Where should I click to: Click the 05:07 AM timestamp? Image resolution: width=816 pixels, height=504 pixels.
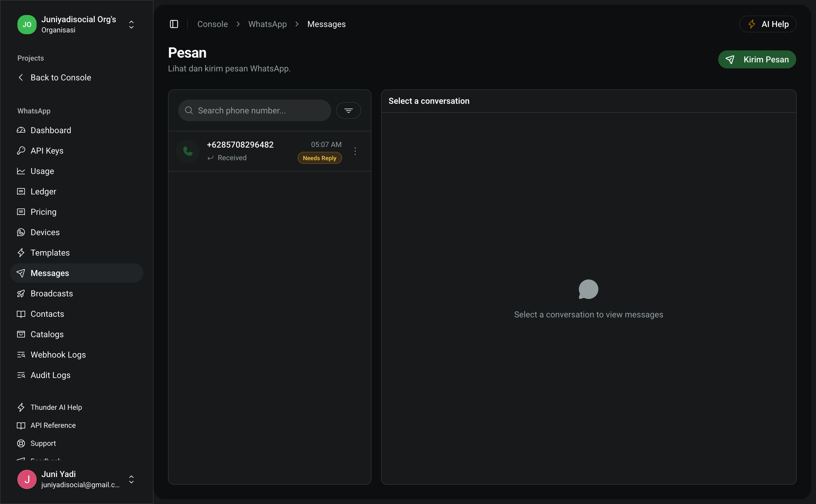326,144
